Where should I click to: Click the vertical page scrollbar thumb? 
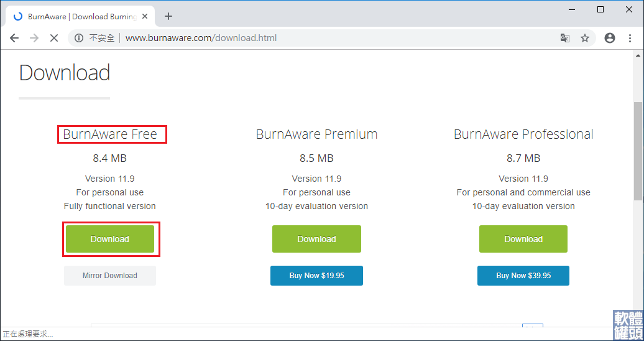tap(638, 151)
